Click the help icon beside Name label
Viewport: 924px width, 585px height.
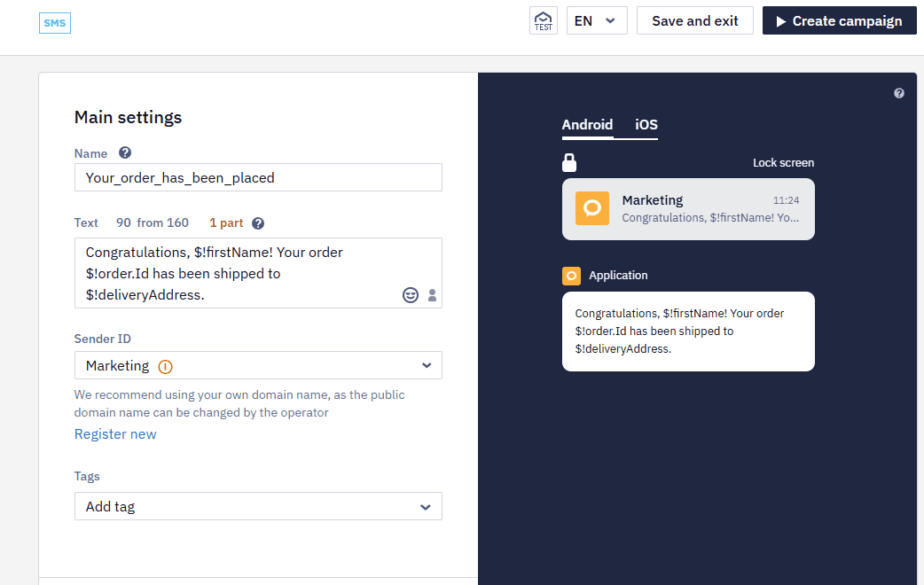point(125,153)
